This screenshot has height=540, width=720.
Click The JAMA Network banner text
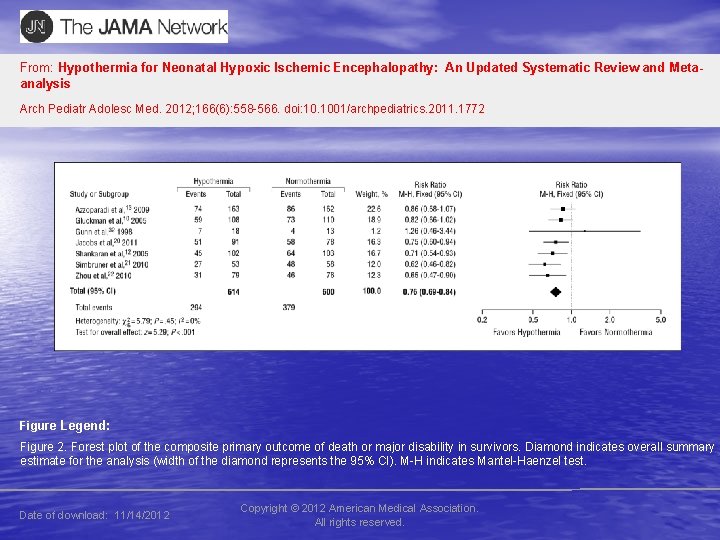point(143,27)
